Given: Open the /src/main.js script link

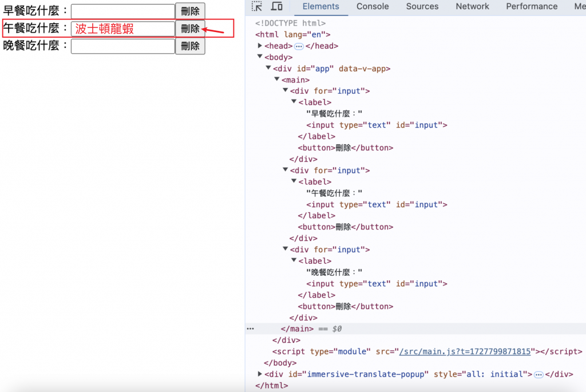Looking at the screenshot, I should pos(465,351).
